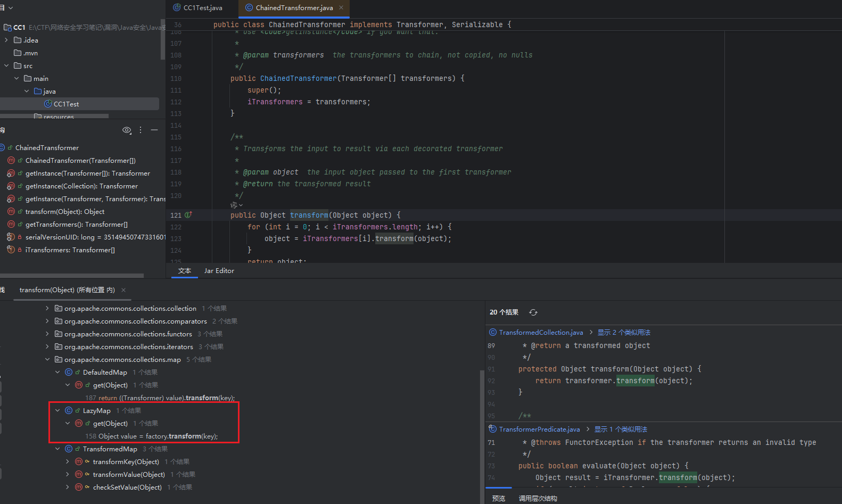This screenshot has width=842, height=504.
Task: Expand the transformKey(Object) result node
Action: [x=68, y=462]
